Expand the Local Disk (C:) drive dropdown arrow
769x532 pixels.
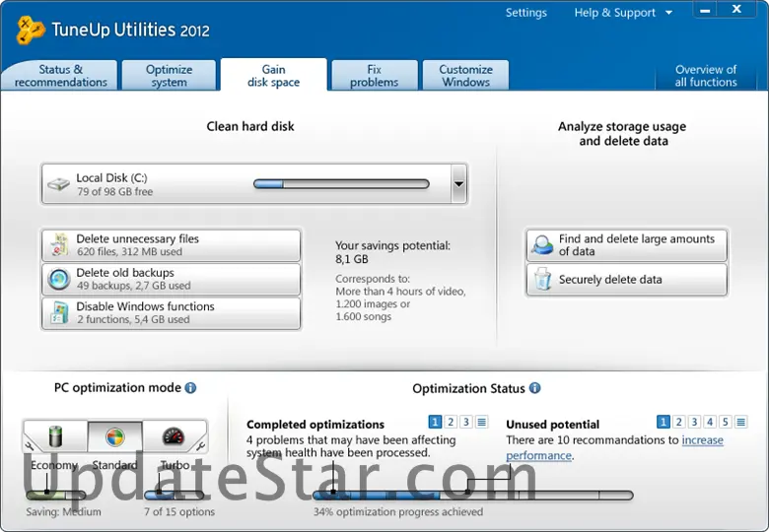pyautogui.click(x=458, y=184)
